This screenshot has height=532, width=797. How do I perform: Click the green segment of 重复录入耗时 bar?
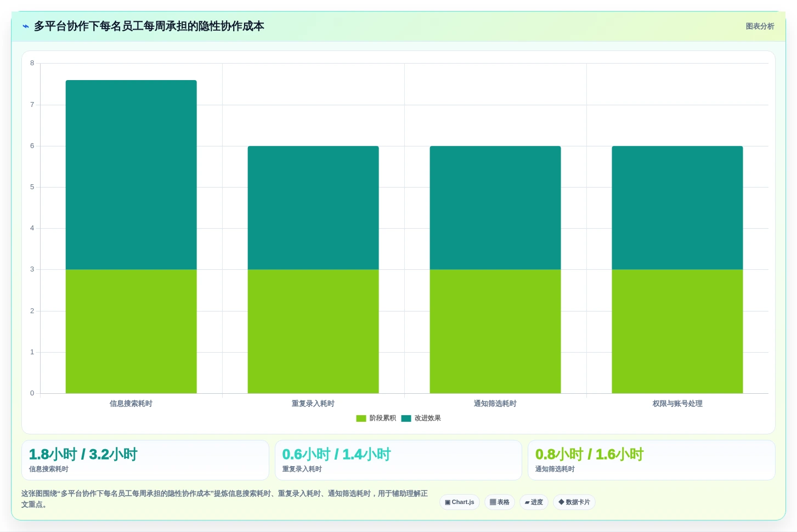[x=313, y=331]
